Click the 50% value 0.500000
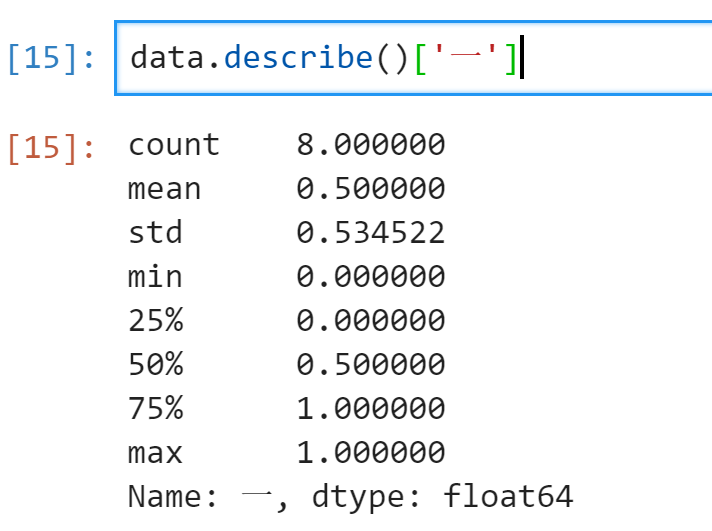The width and height of the screenshot is (712, 531). (371, 364)
